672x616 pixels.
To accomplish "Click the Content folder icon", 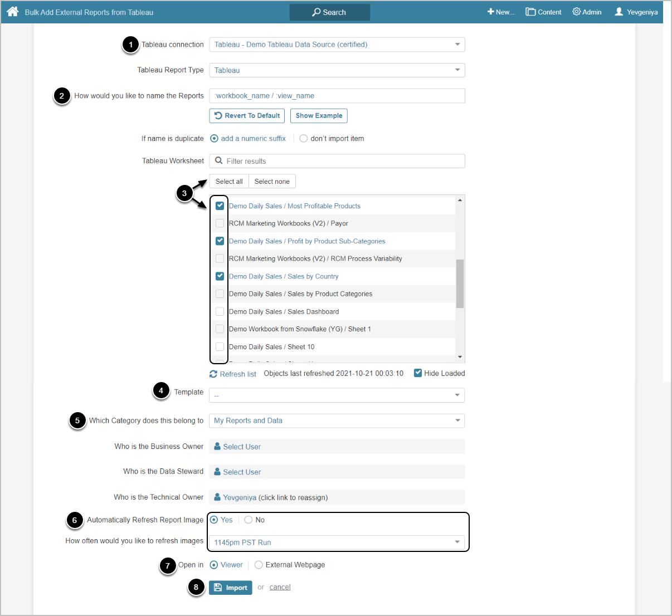I will [x=530, y=12].
